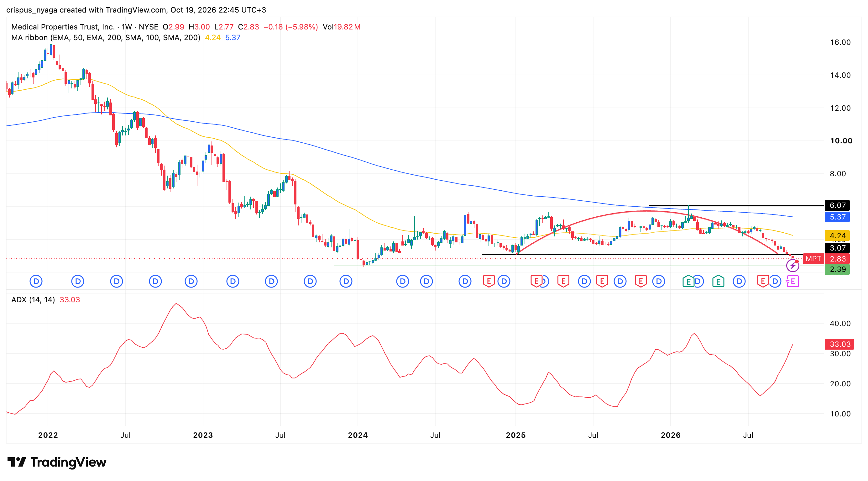Click the green 2.39 price label
Screen dimensions: 868x481
pos(837,269)
